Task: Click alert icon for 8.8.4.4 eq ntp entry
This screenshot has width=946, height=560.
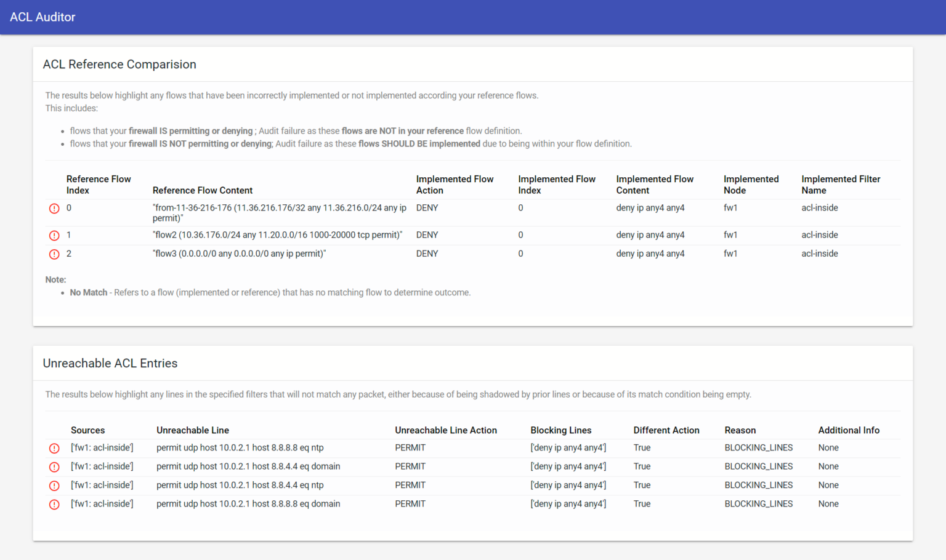Action: tap(54, 486)
